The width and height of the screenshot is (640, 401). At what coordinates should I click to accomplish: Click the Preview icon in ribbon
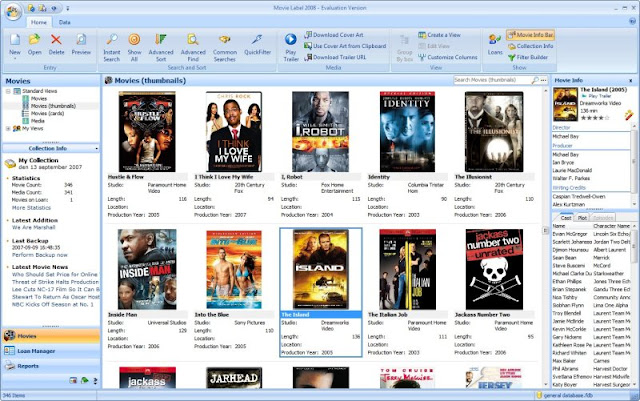click(81, 44)
